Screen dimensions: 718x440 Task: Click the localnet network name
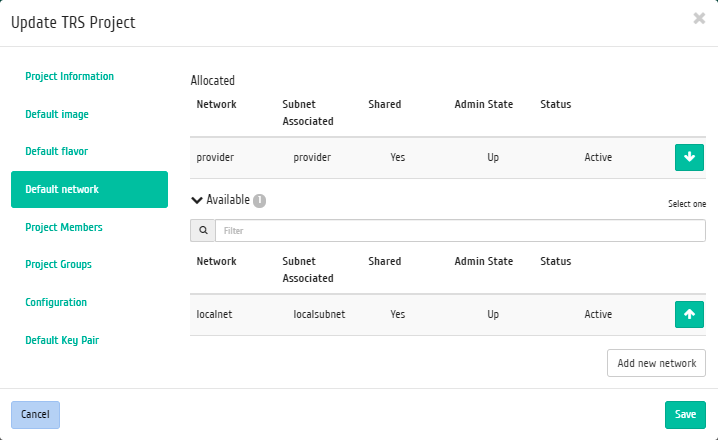[214, 315]
